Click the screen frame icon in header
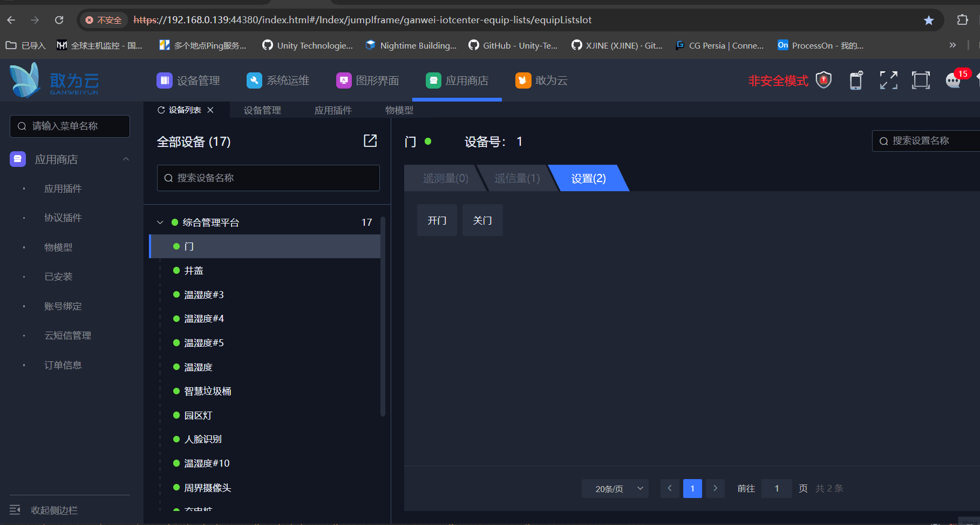Viewport: 980px width, 525px height. point(921,80)
